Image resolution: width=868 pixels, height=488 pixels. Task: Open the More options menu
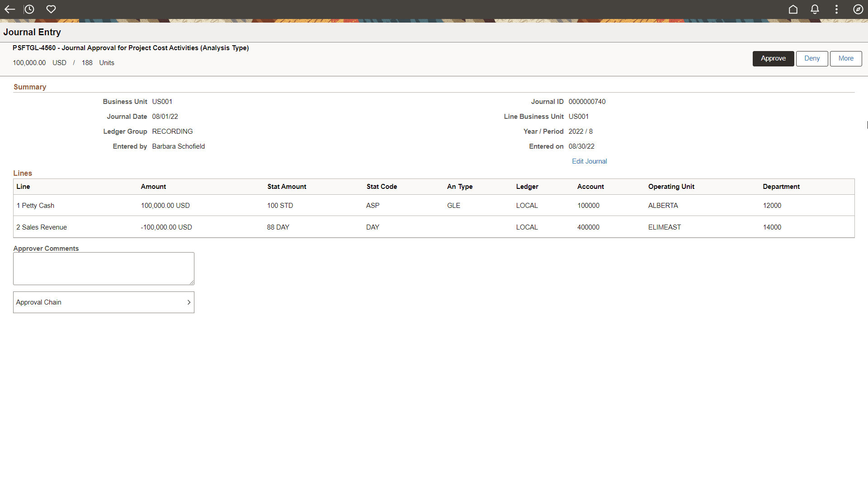(x=845, y=58)
